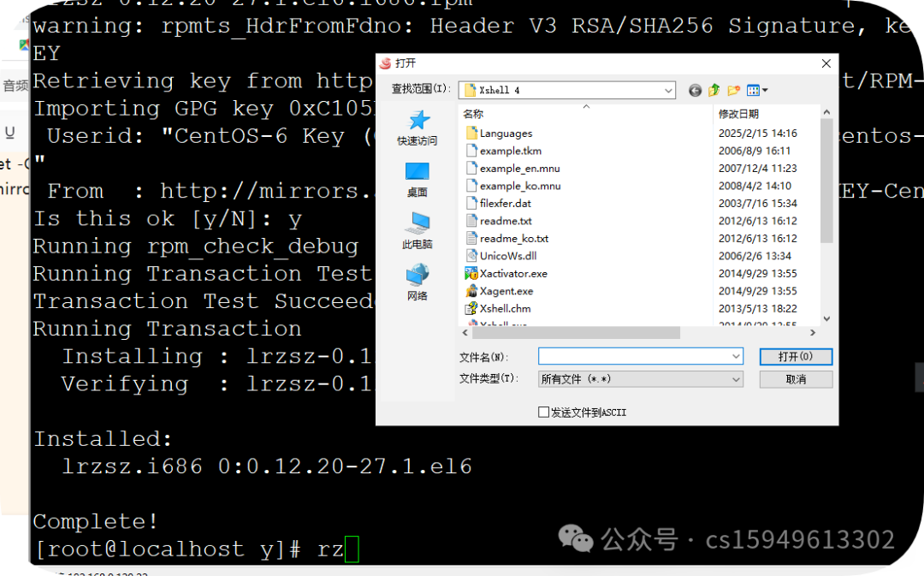Click the horizontal scrollbar right arrow
Image resolution: width=924 pixels, height=576 pixels.
point(813,333)
